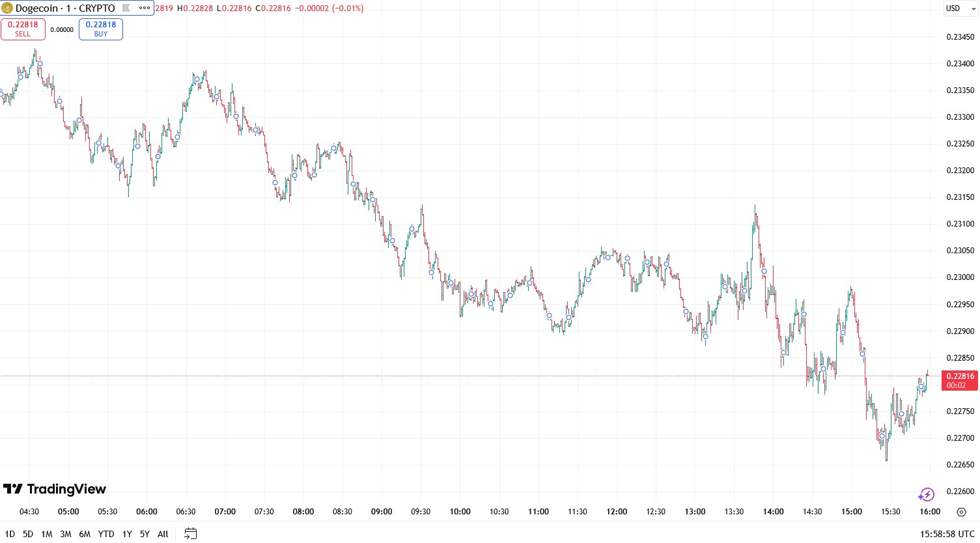Switch to the YTD time range
This screenshot has height=543, width=980.
point(106,534)
